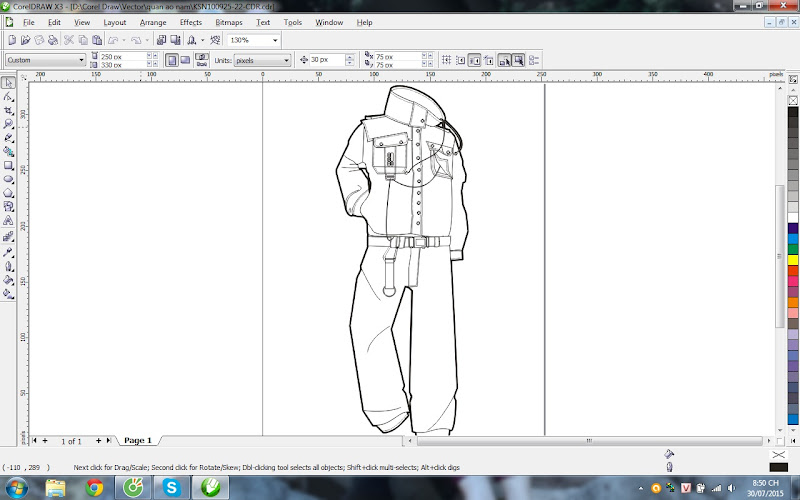Screen dimensions: 800x500
Task: Toggle Portrait page orientation
Action: click(x=172, y=60)
